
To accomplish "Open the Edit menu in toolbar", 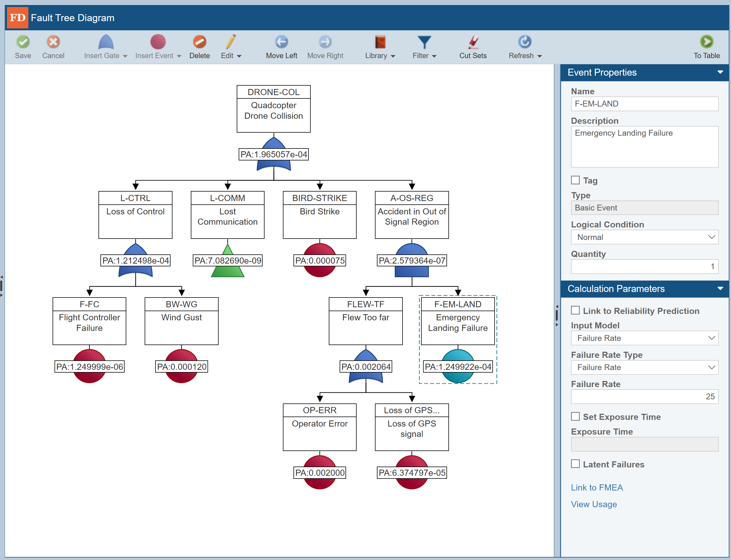I will [x=231, y=47].
